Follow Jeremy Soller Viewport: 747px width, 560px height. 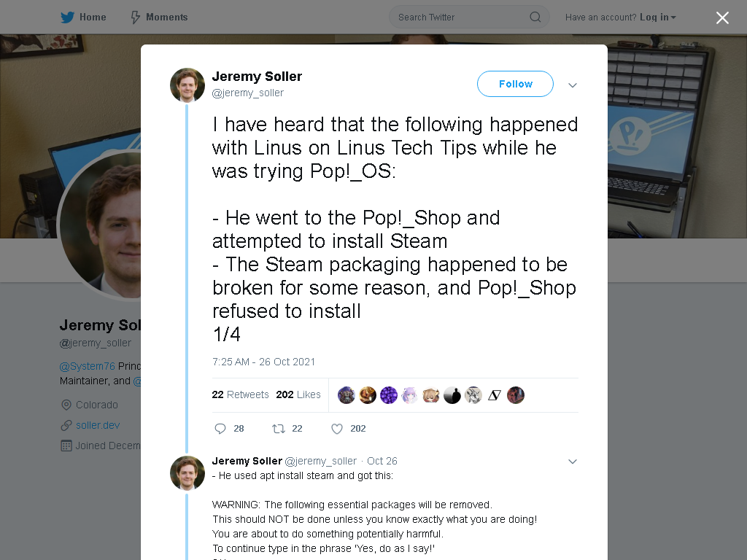[x=516, y=84]
